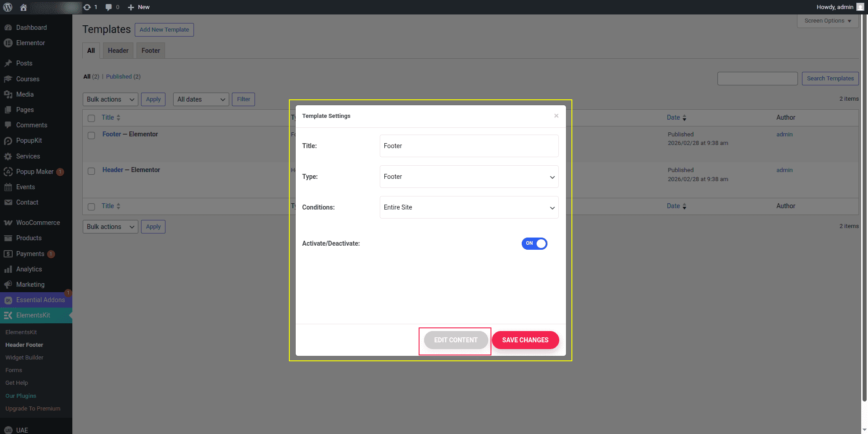The image size is (868, 434).
Task: Check the Header template row checkbox
Action: pyautogui.click(x=91, y=171)
